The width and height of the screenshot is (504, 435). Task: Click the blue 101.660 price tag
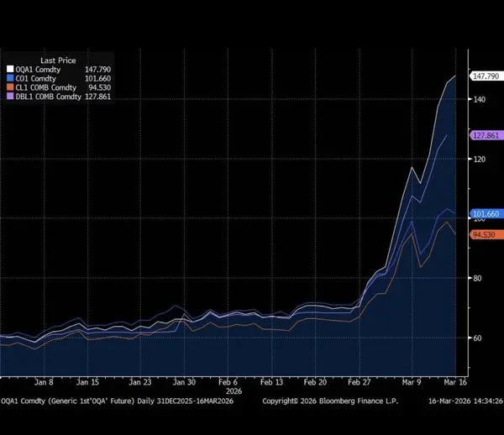486,213
